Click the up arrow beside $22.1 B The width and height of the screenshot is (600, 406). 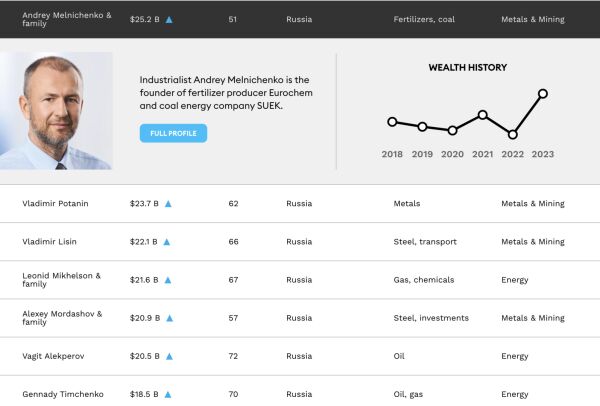tap(167, 242)
